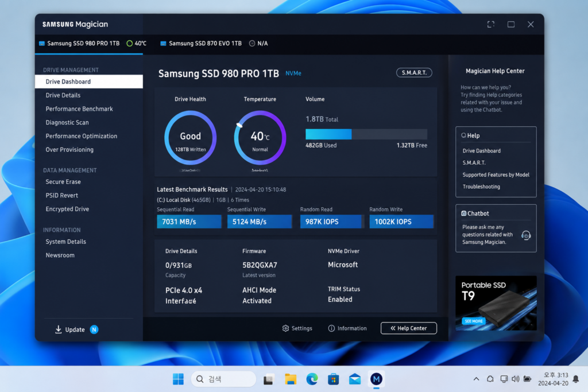Viewport: 588px width, 392px height.
Task: Open Supported Features by Model link
Action: pos(496,174)
